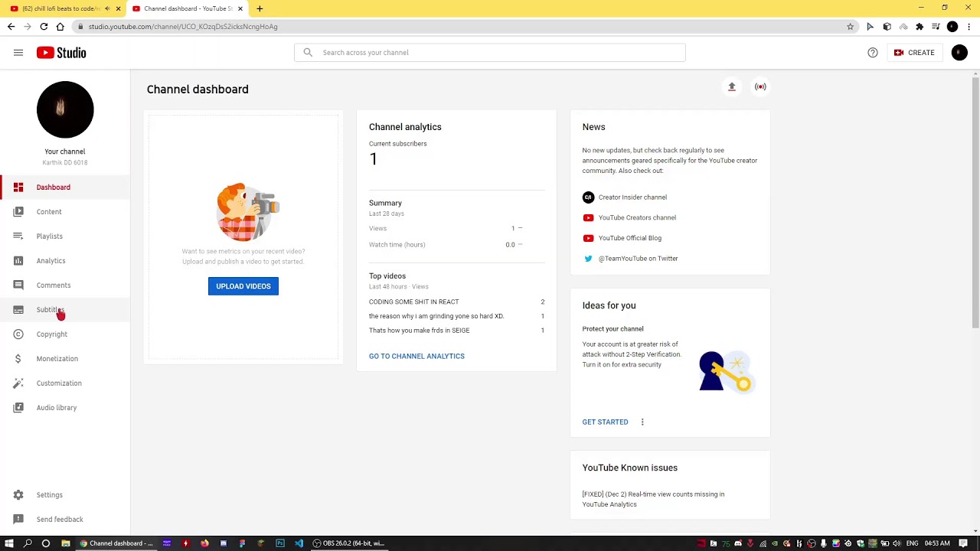Screen dimensions: 980x551
Task: Click the Copyright sidebar icon
Action: coord(18,334)
